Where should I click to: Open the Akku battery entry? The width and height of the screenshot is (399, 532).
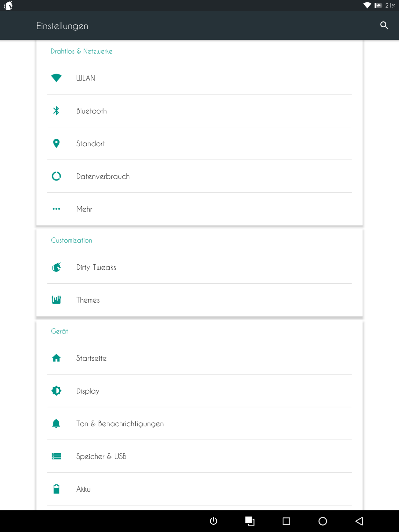tap(83, 489)
